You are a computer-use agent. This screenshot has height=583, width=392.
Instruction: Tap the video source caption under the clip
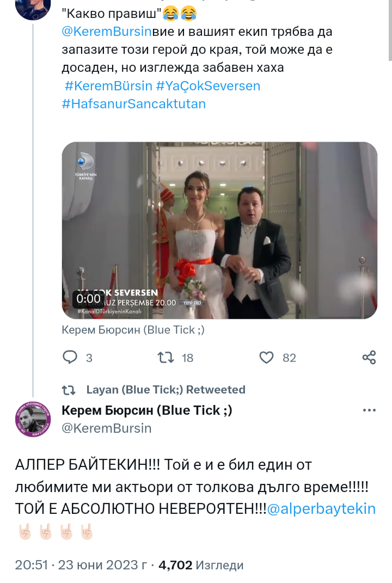(x=133, y=330)
